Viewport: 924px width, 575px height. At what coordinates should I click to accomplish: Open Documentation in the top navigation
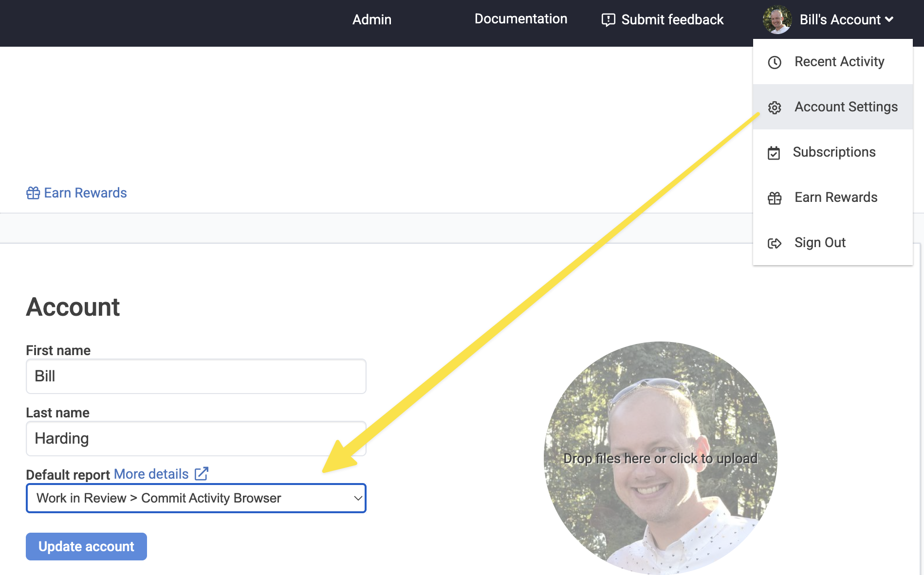[521, 19]
